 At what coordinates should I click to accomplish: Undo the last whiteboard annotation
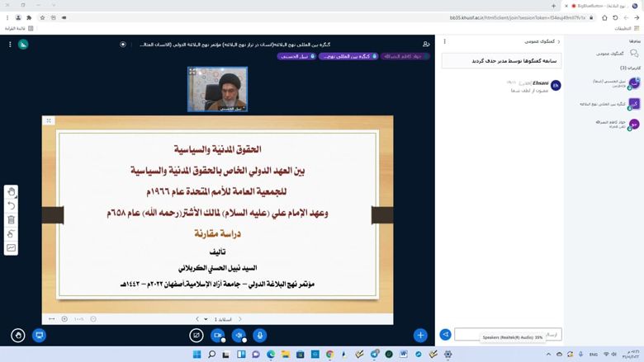pos(12,205)
